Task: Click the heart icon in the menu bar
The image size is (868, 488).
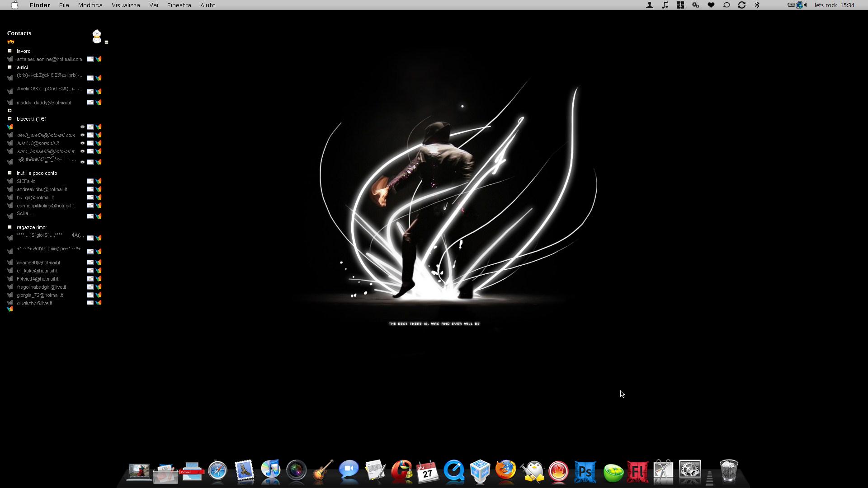Action: (x=711, y=5)
